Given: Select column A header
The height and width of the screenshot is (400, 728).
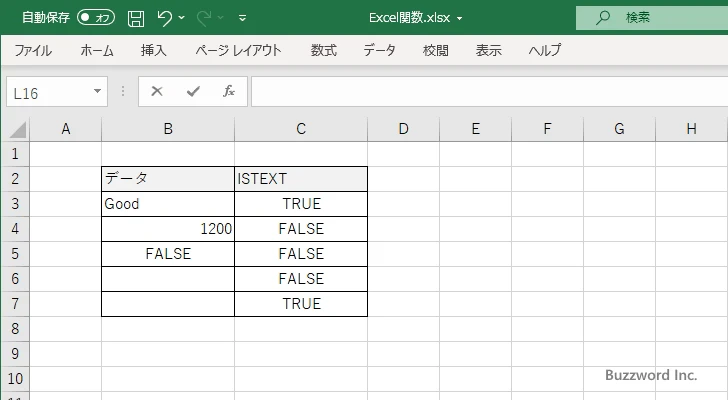Looking at the screenshot, I should pos(65,129).
